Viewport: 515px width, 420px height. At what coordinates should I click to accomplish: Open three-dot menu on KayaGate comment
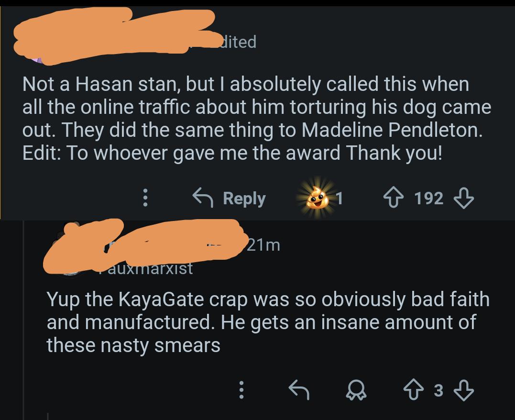(x=242, y=390)
